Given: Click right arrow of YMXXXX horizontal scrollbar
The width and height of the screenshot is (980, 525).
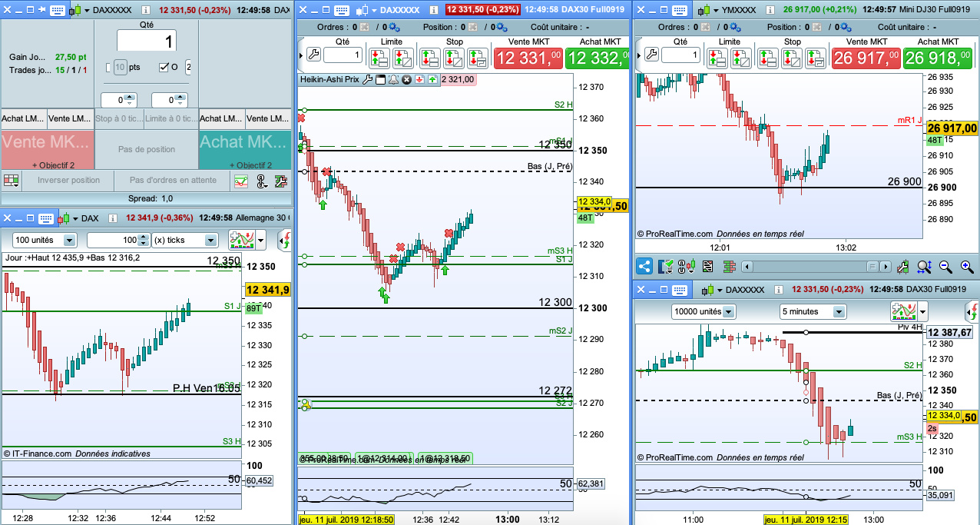Looking at the screenshot, I should click(886, 267).
